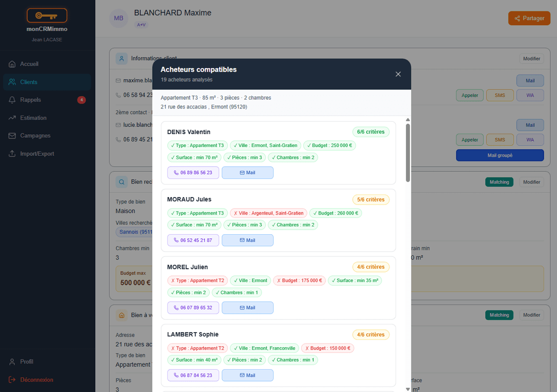Click the 6/6 critères badge for DENIS Valentin
The image size is (557, 392).
[x=371, y=132]
